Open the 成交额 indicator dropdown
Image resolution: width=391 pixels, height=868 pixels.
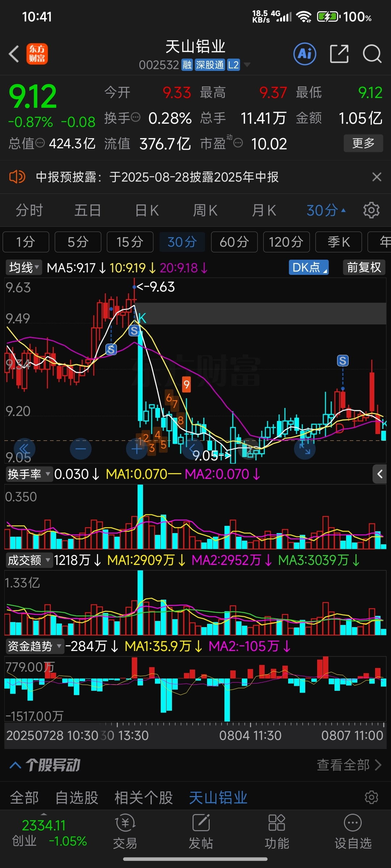pyautogui.click(x=29, y=560)
